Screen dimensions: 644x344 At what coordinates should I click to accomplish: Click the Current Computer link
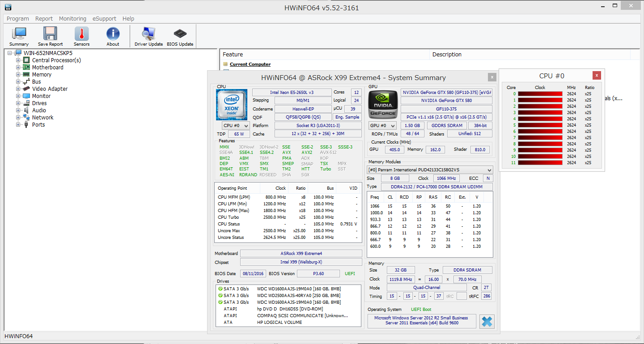pyautogui.click(x=250, y=64)
